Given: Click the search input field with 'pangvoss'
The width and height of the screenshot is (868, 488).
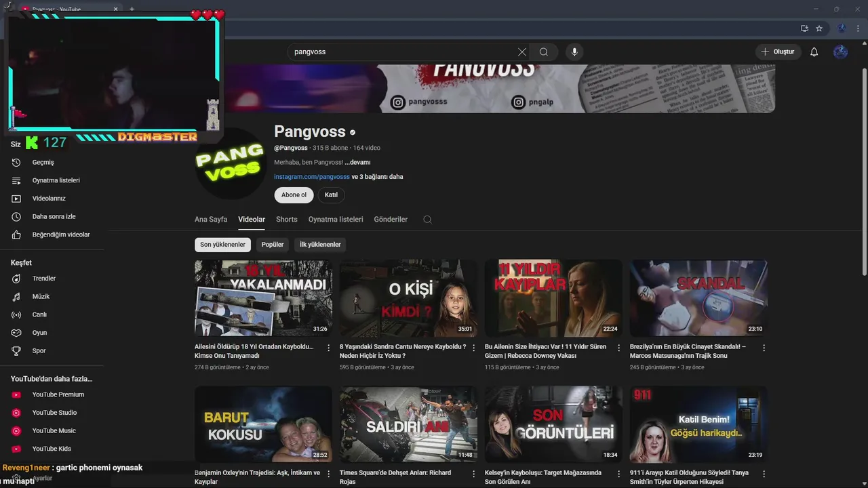Looking at the screenshot, I should point(403,52).
